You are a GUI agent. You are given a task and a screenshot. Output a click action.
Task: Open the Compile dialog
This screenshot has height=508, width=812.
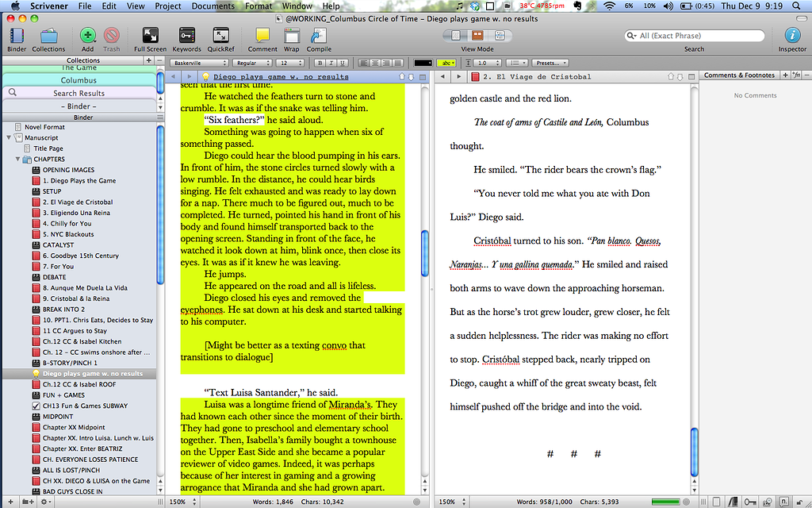point(319,35)
